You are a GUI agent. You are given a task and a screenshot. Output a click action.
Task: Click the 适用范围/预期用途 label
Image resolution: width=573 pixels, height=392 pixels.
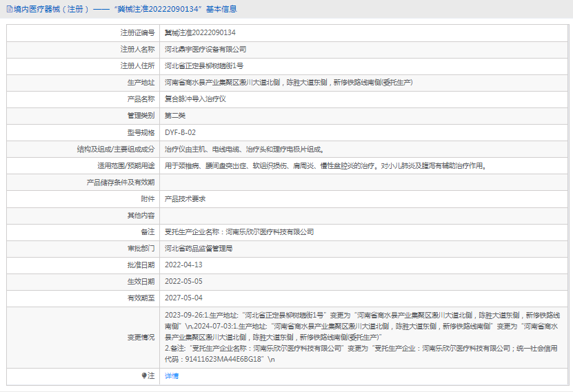pyautogui.click(x=126, y=166)
